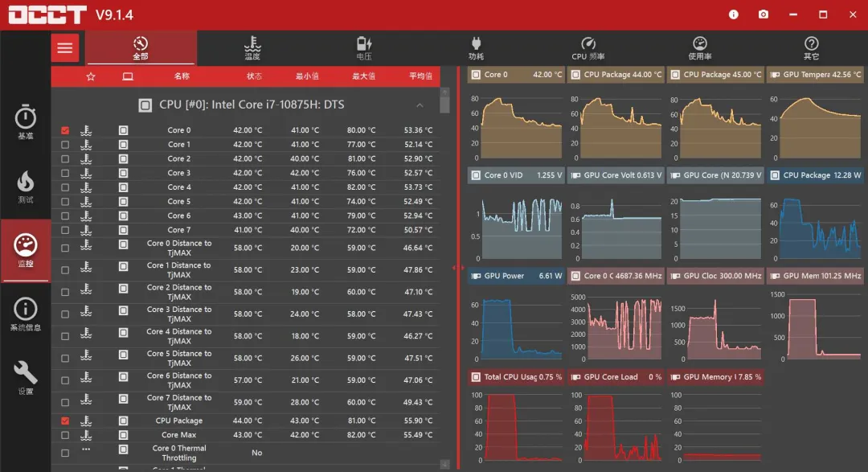Click the info icon in title bar
The width and height of the screenshot is (868, 472).
[x=734, y=14]
